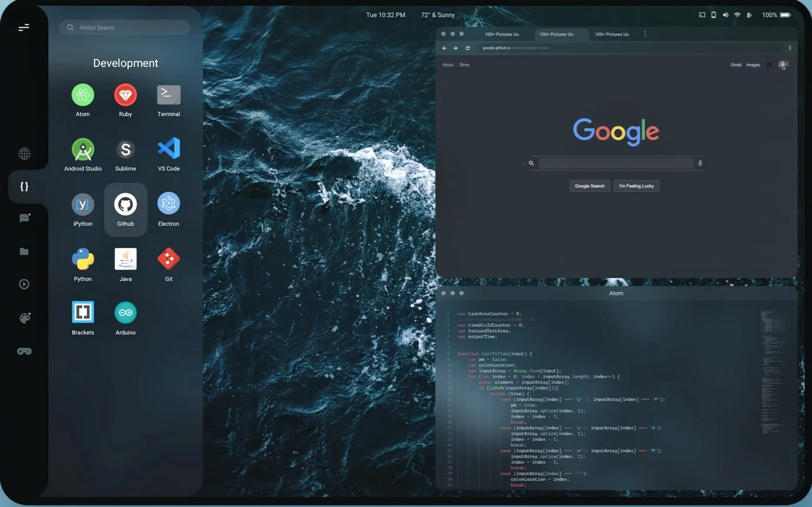Click the line 'function textToTime(input) {' in Atom

click(494, 354)
